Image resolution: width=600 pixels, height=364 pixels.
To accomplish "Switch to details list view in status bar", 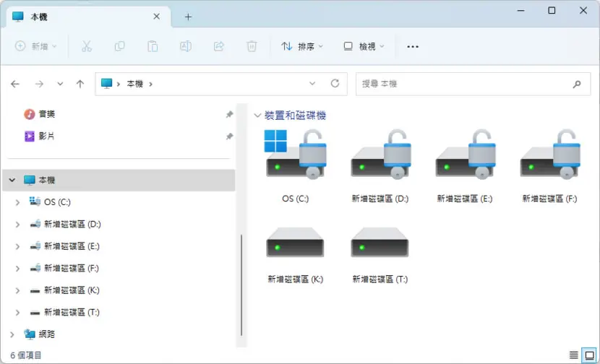I will tap(573, 355).
